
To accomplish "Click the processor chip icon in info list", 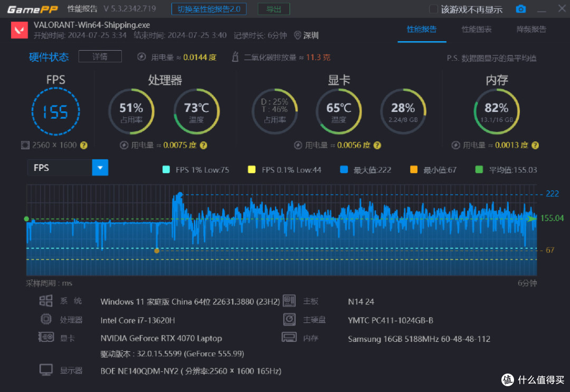I will 46,319.
